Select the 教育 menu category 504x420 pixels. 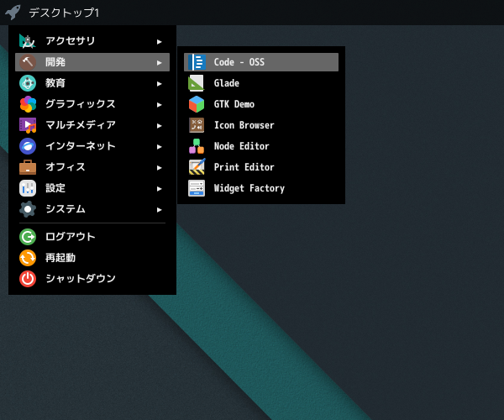pyautogui.click(x=92, y=83)
